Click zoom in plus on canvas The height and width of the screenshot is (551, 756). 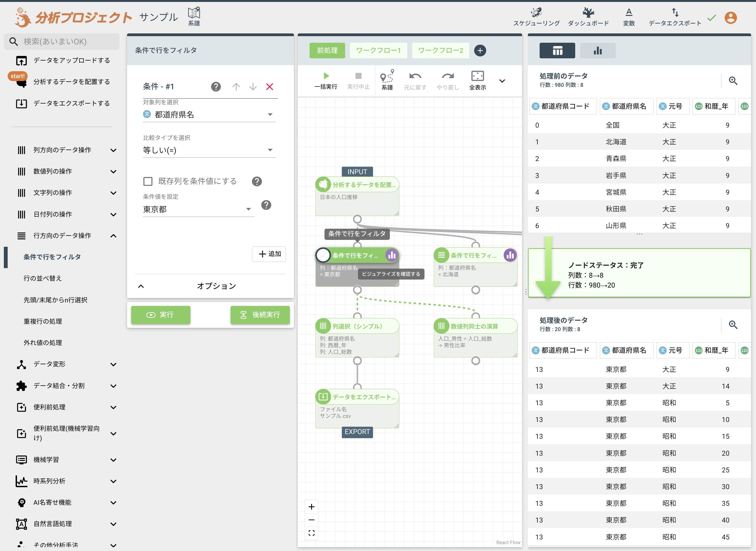click(x=311, y=507)
